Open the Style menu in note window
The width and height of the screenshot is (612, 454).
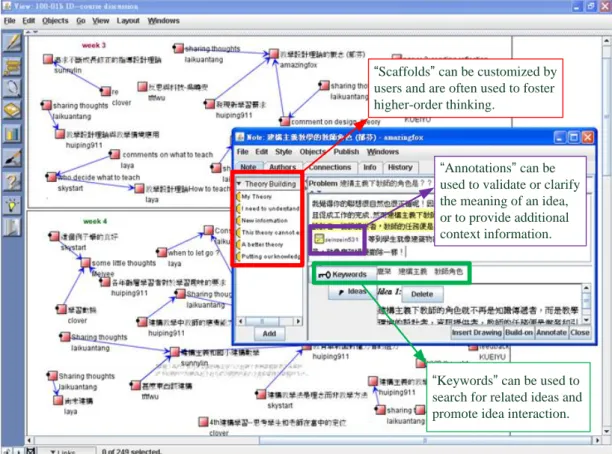(x=283, y=151)
